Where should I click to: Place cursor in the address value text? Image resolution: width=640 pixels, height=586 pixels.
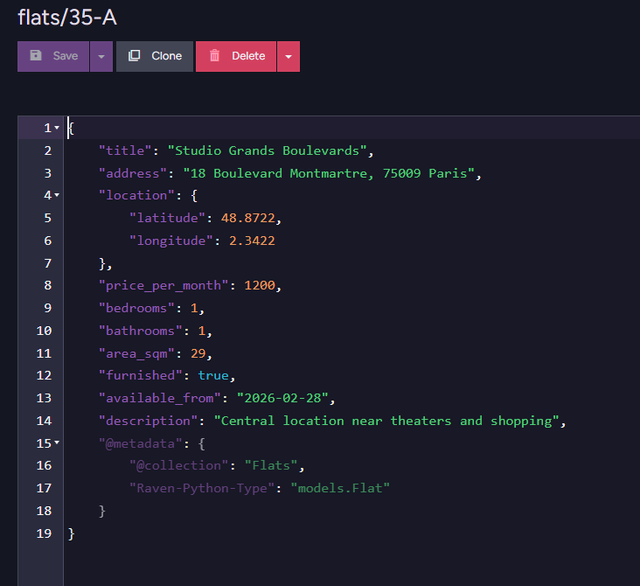(x=331, y=173)
